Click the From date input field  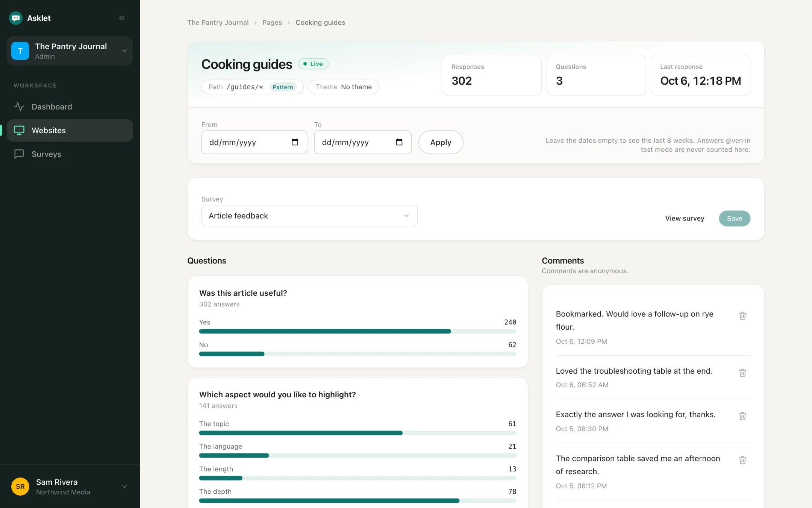pyautogui.click(x=254, y=142)
